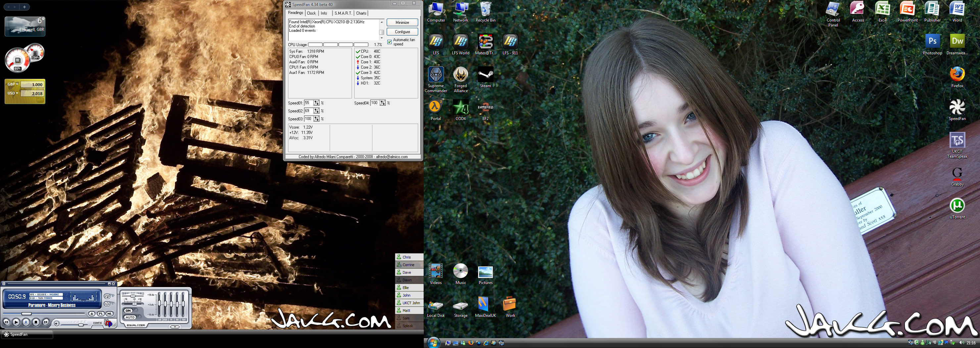Open the LFS - 911 shortcut
The height and width of the screenshot is (348, 980).
[x=510, y=44]
